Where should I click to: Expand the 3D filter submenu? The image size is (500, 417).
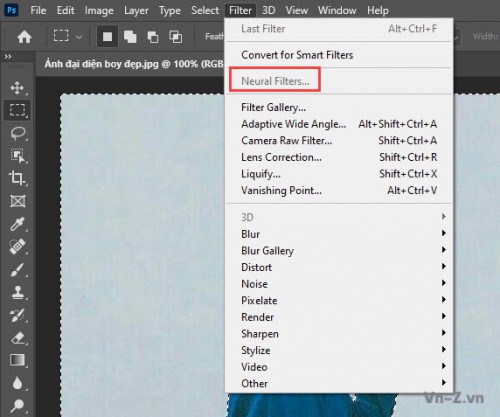(339, 217)
